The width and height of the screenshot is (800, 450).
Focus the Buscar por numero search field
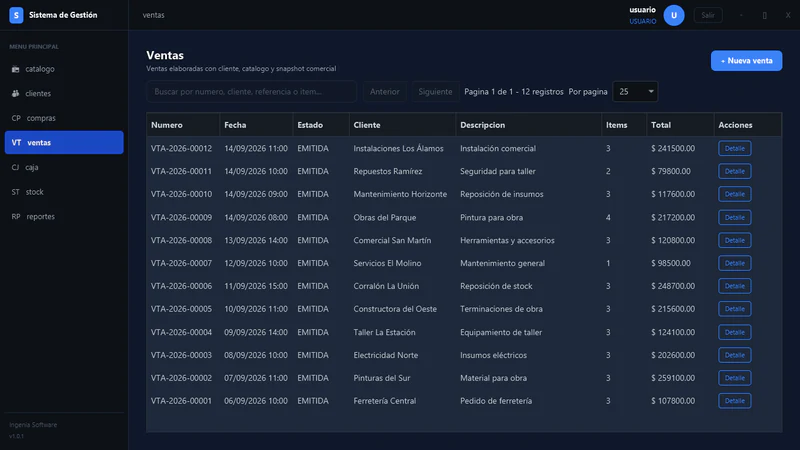252,92
